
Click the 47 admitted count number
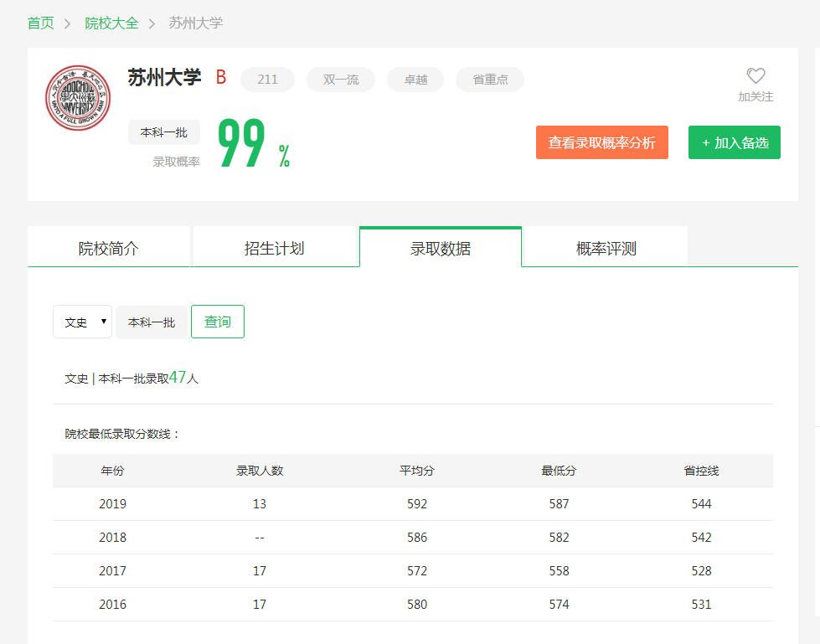[178, 377]
